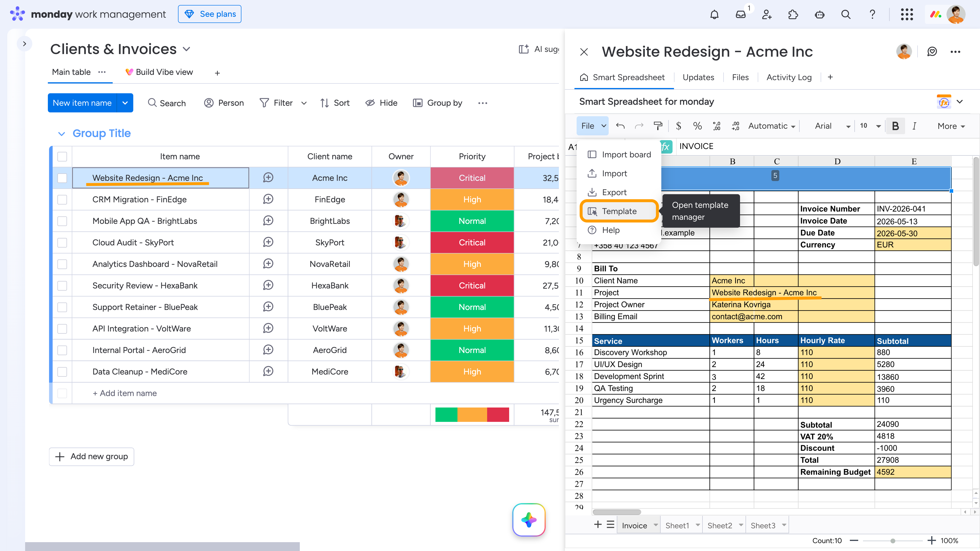Click the Critical priority cell for Security Review
The image size is (980, 551).
pyautogui.click(x=472, y=286)
